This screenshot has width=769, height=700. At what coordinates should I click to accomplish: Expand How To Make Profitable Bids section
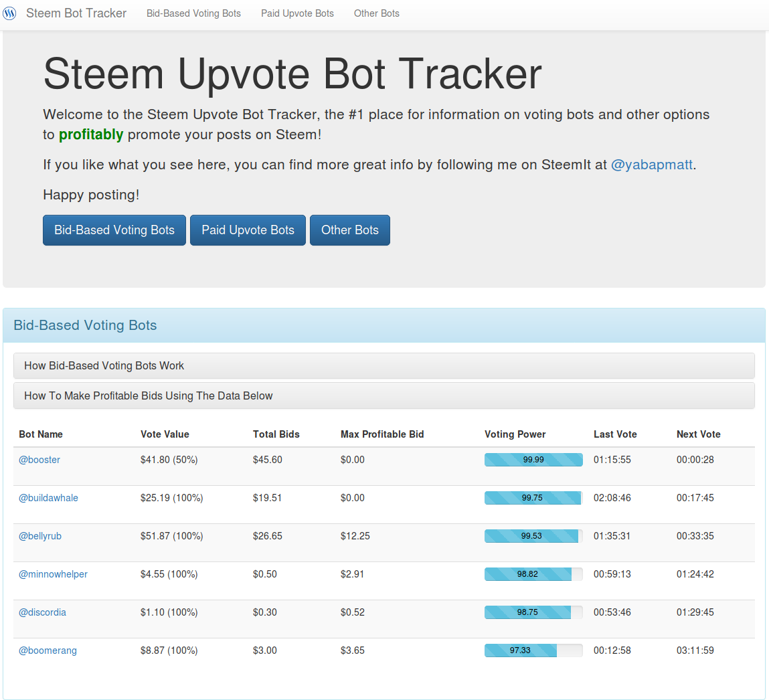pos(384,396)
